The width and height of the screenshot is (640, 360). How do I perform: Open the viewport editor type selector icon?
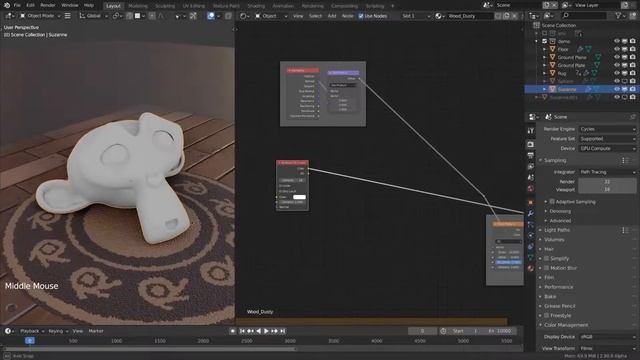[10, 16]
